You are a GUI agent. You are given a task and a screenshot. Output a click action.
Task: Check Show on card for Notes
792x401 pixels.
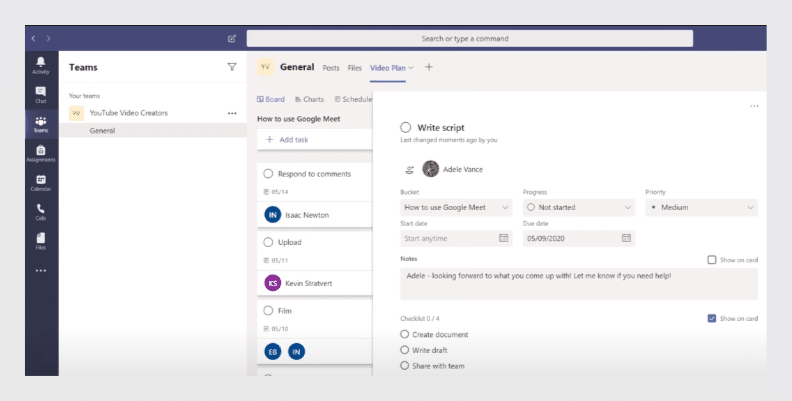[712, 260]
